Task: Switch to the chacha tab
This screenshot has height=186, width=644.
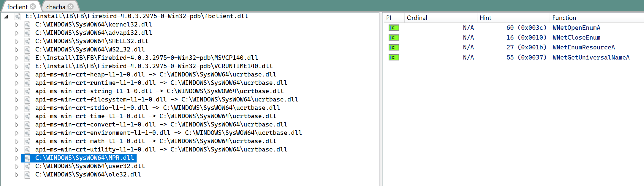Action: 56,7
